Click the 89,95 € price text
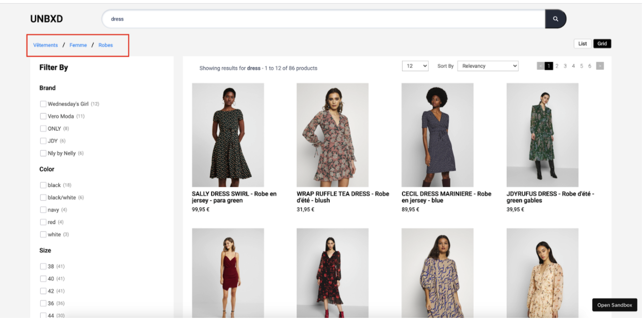The height and width of the screenshot is (321, 644). 411,210
